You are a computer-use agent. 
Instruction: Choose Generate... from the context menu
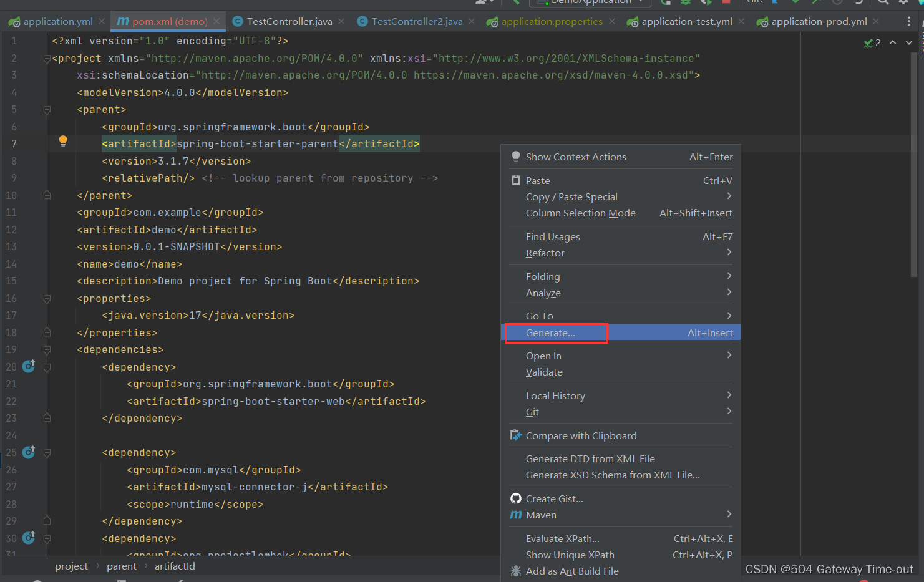pos(621,333)
